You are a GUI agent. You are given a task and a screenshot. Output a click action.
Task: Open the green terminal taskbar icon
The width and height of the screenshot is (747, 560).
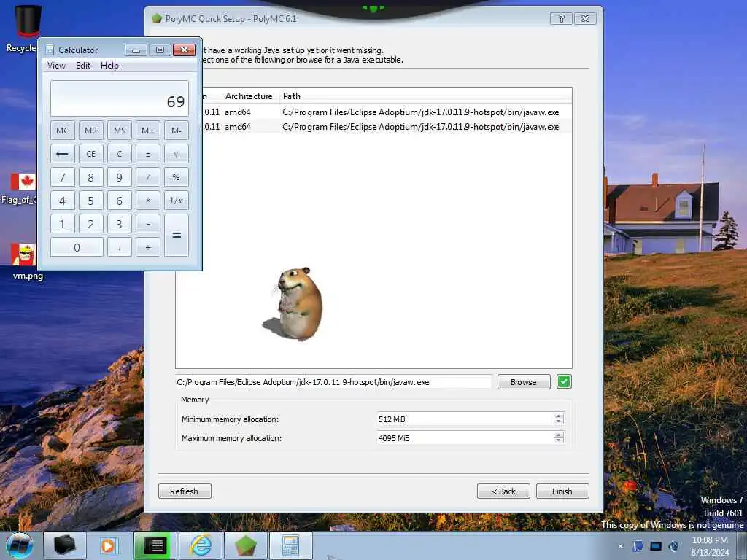(155, 545)
